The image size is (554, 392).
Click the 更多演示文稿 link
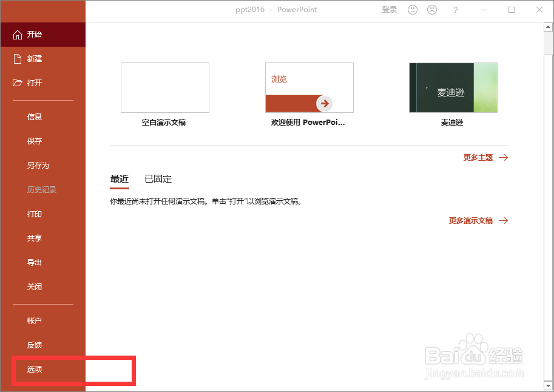click(x=471, y=221)
